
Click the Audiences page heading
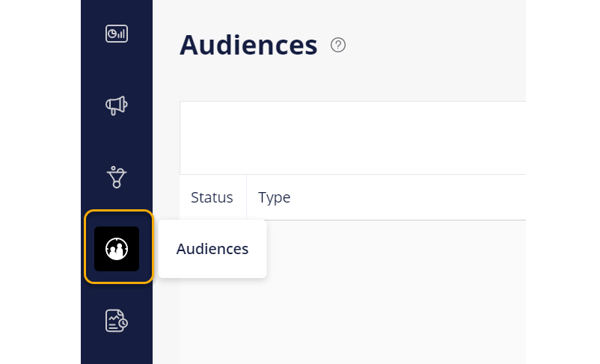(x=248, y=45)
